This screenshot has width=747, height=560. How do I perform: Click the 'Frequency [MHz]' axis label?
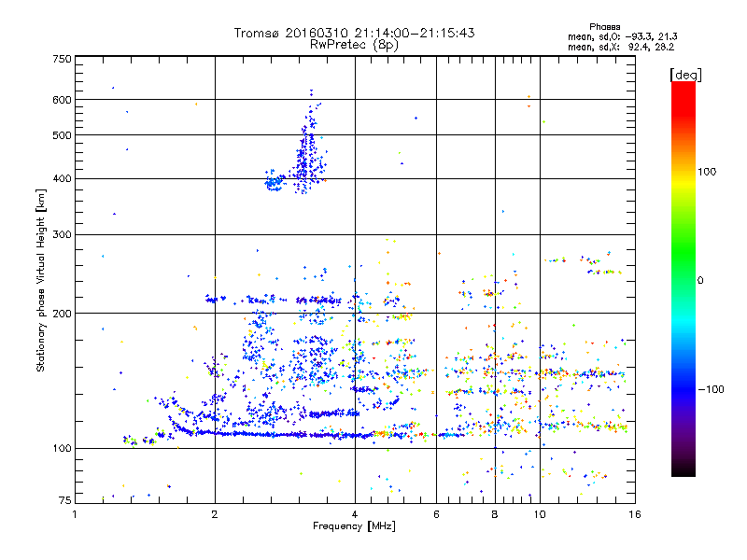[x=354, y=526]
